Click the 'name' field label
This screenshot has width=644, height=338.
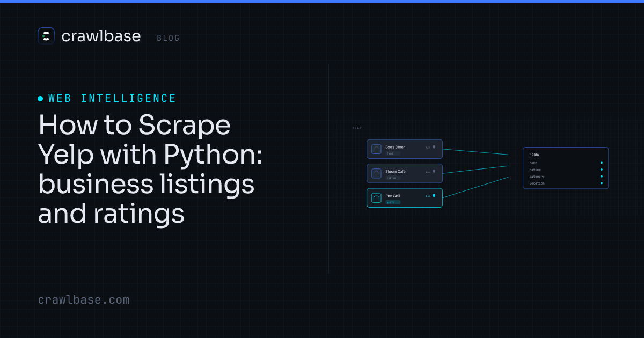(x=533, y=163)
